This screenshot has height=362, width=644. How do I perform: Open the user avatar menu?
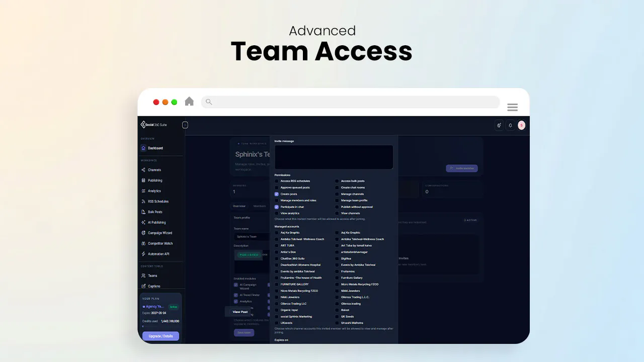(522, 125)
